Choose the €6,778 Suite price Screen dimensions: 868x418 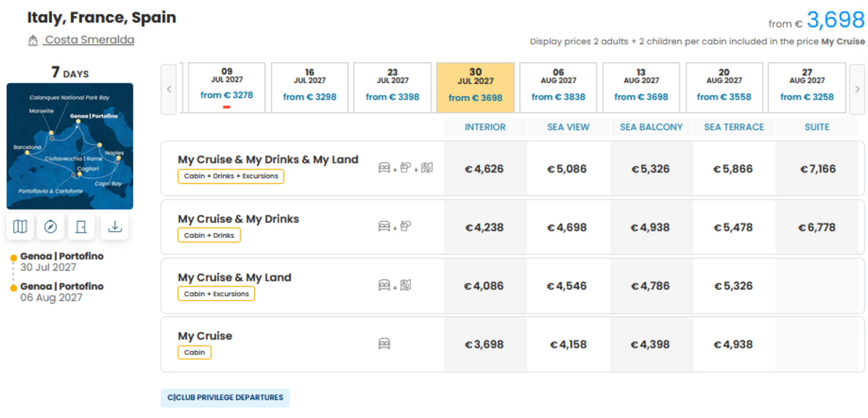tap(817, 227)
